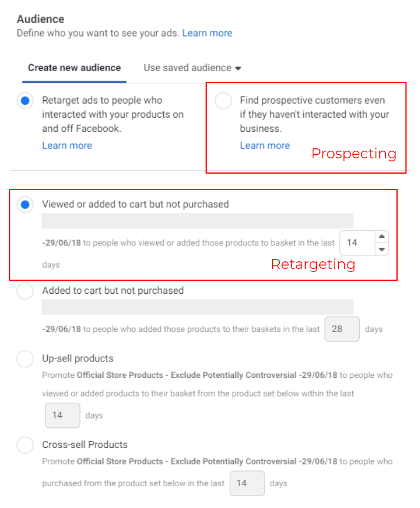Click the caret beside Use saved audience
The width and height of the screenshot is (420, 508).
pos(238,68)
